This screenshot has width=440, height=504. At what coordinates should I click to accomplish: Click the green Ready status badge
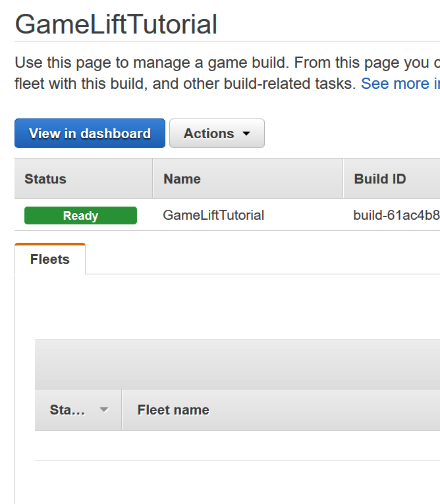tap(80, 216)
